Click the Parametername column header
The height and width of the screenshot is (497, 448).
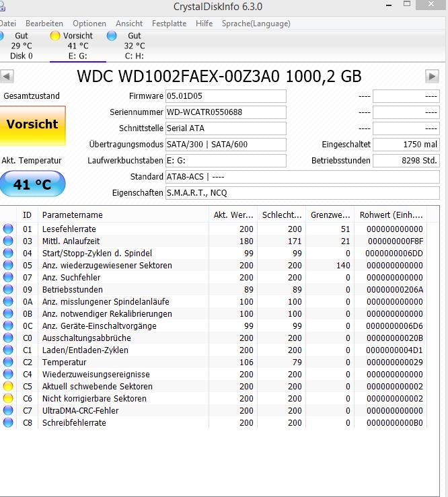tap(123, 215)
